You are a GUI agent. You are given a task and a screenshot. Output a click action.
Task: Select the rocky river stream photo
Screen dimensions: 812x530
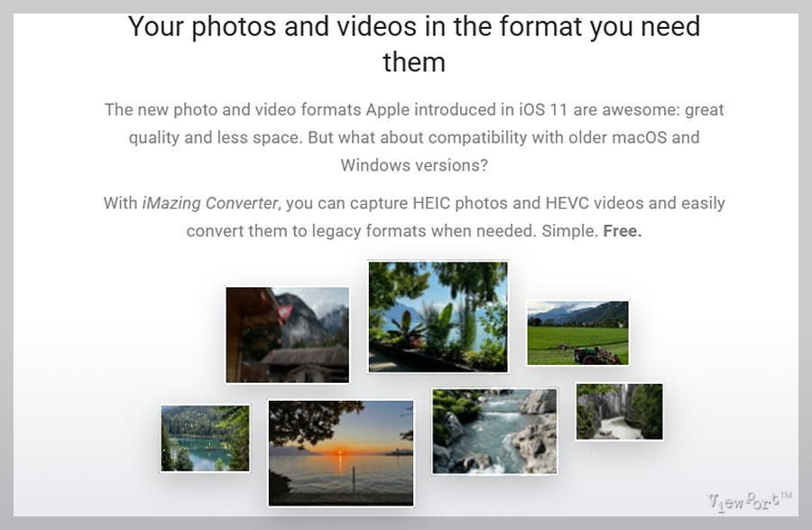[x=494, y=431]
